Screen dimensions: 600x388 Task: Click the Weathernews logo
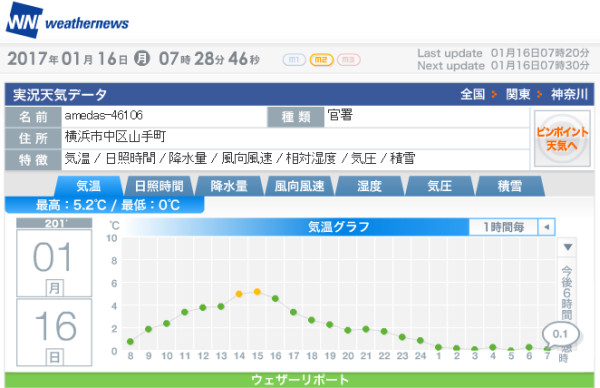click(67, 21)
